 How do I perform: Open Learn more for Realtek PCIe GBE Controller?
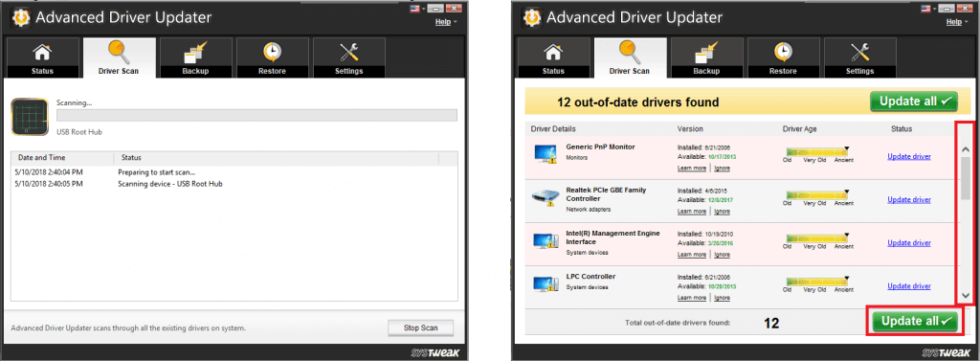coord(692,212)
